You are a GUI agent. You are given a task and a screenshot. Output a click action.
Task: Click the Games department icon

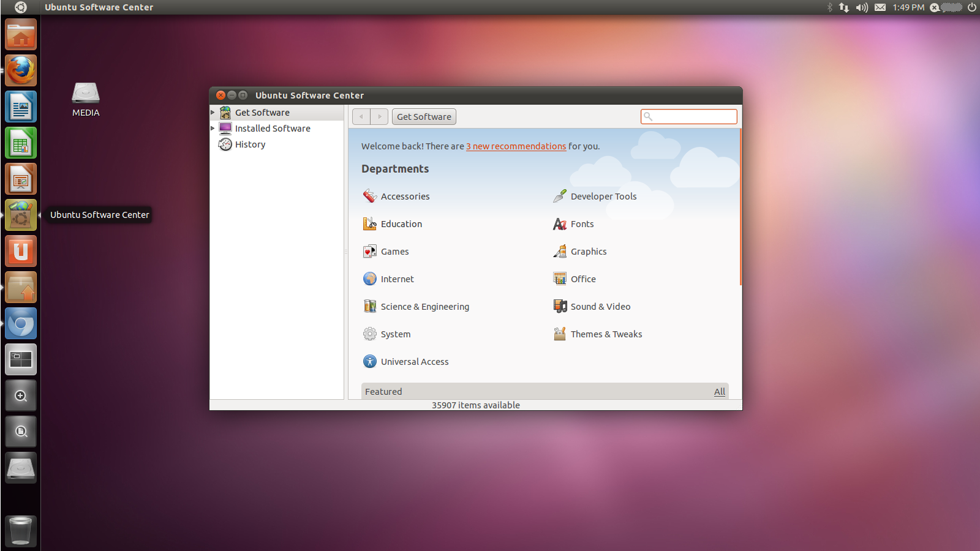[369, 251]
